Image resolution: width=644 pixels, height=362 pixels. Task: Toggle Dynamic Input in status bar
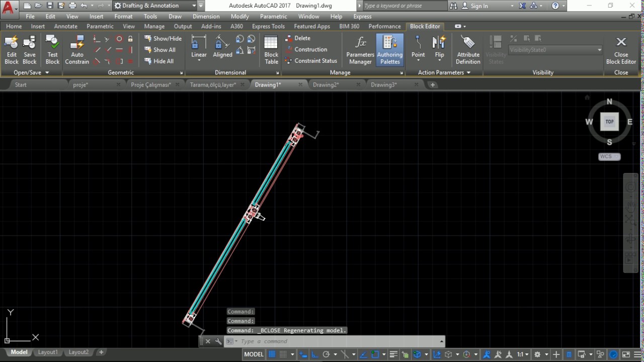coord(303,354)
